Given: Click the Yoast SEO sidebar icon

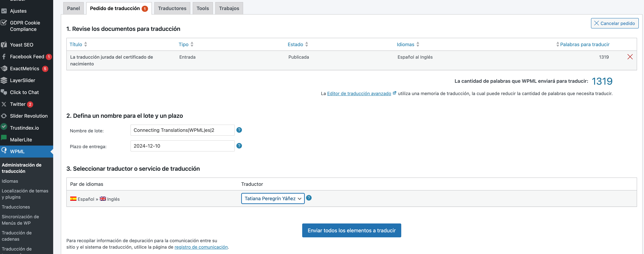Looking at the screenshot, I should coord(4,45).
